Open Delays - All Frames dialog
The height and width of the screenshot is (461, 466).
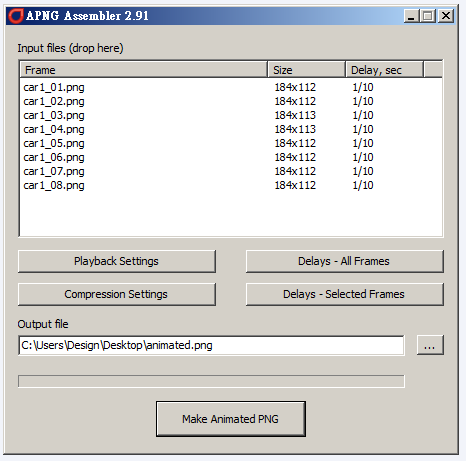click(x=345, y=261)
